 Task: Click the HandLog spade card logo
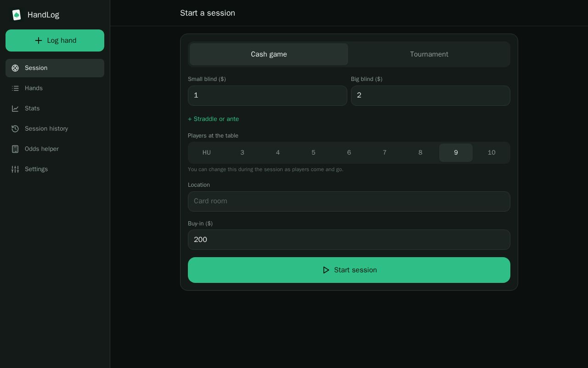coord(17,15)
